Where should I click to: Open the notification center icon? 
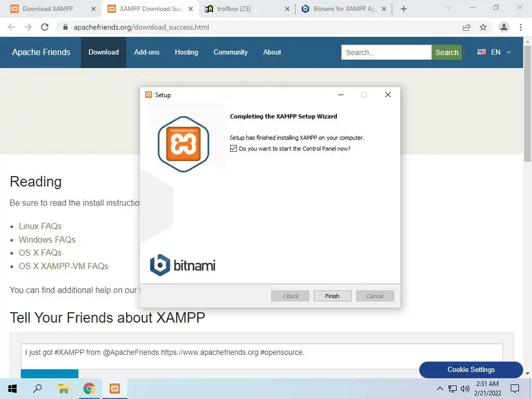point(515,389)
